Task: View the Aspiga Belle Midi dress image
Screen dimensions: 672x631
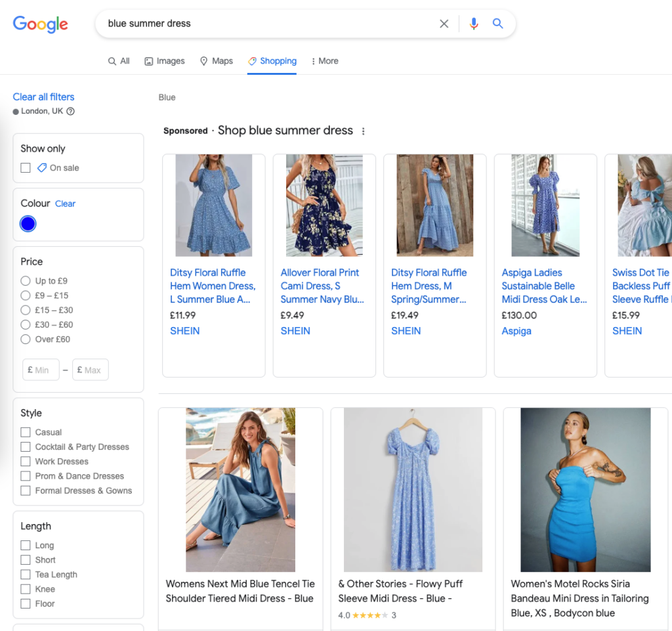Action: click(x=545, y=206)
